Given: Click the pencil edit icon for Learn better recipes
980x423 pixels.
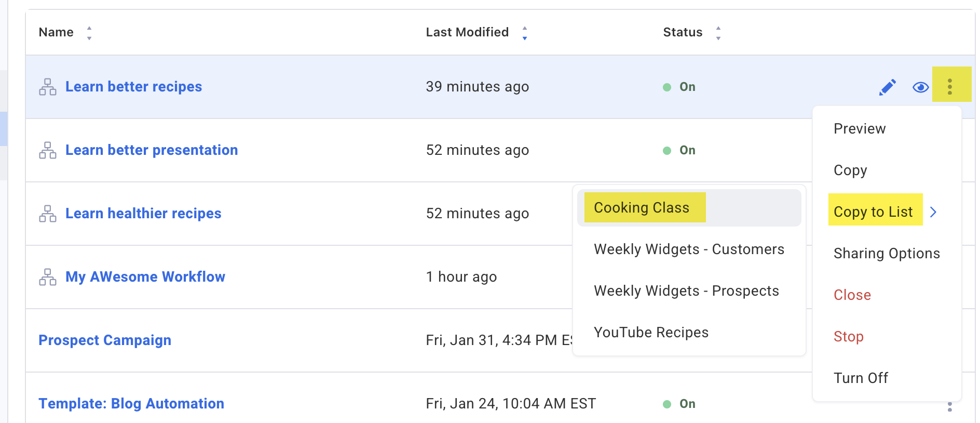Looking at the screenshot, I should [888, 87].
